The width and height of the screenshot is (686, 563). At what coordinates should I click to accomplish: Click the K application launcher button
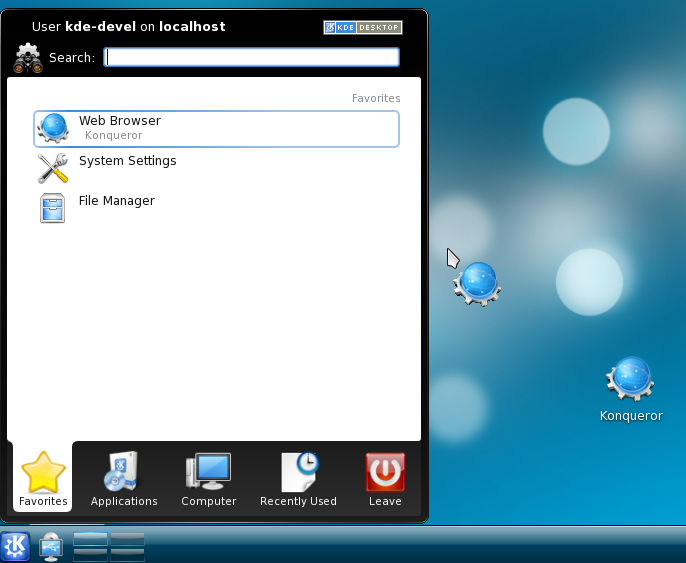pos(16,546)
